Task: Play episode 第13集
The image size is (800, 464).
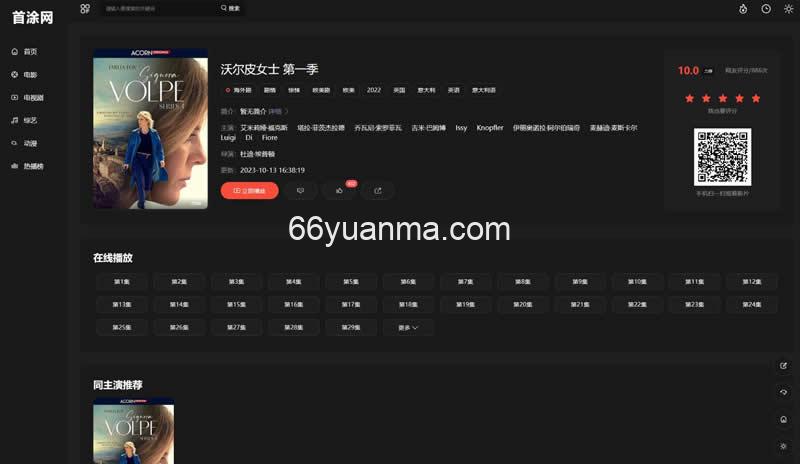Action: click(x=121, y=305)
